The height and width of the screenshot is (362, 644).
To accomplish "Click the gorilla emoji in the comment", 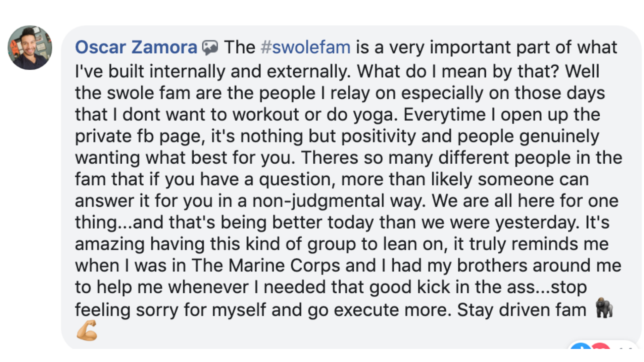I will (x=604, y=308).
